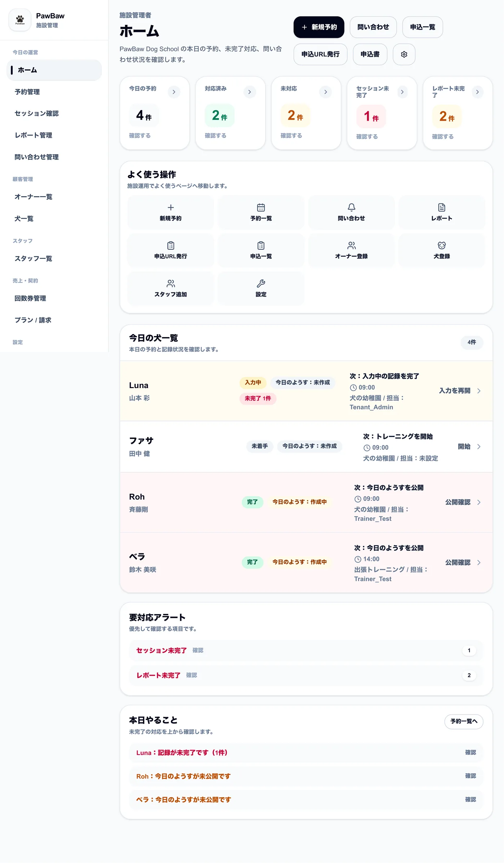This screenshot has width=504, height=863.
Task: Click the chevron in ベラ's 公開確認 row
Action: coord(479,563)
